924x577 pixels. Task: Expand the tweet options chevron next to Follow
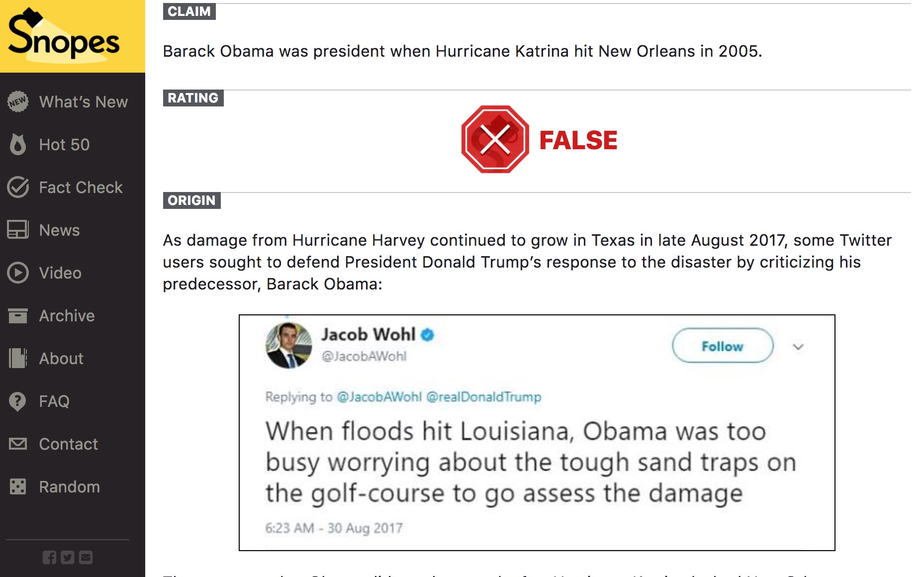pos(798,347)
